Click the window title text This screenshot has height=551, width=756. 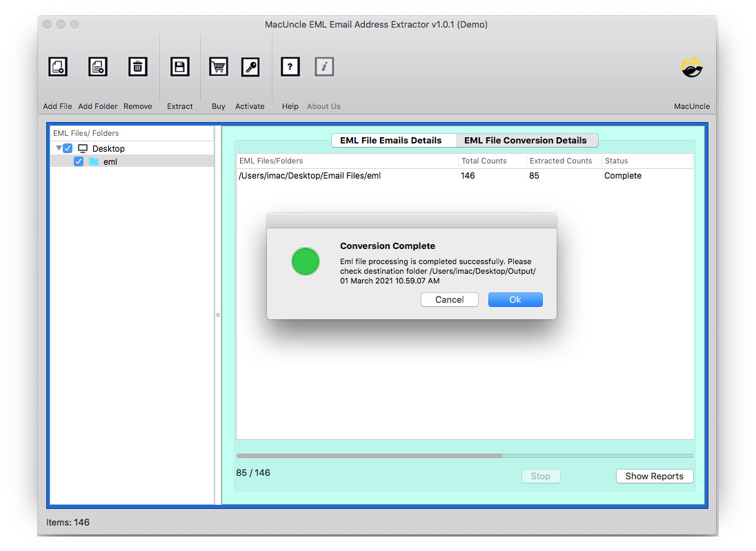(376, 25)
